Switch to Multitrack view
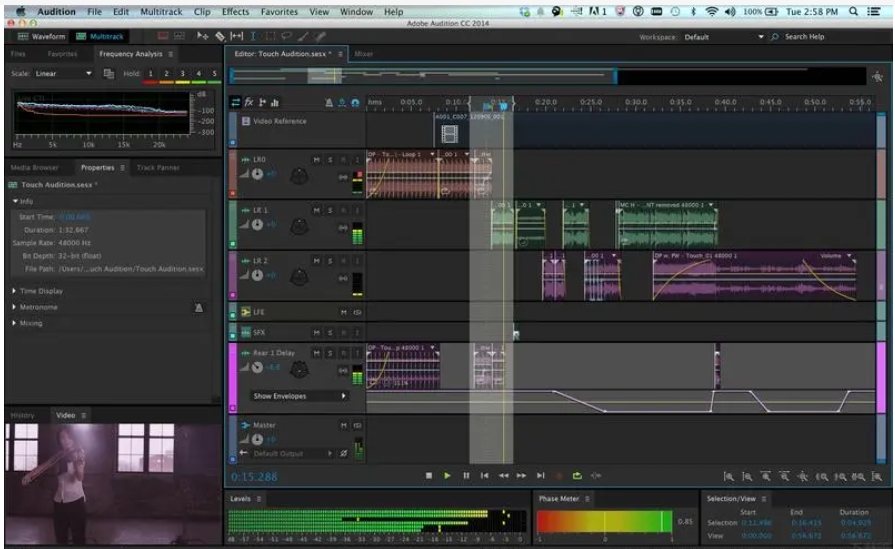The image size is (895, 549). (x=100, y=37)
